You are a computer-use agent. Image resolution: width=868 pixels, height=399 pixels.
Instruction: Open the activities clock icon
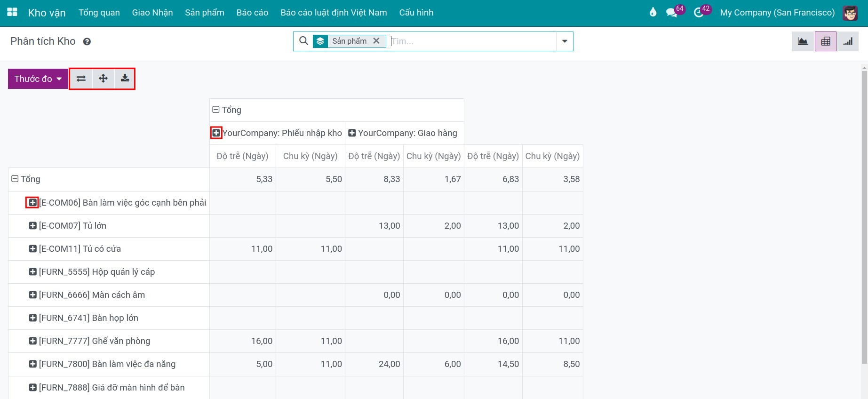click(x=699, y=13)
